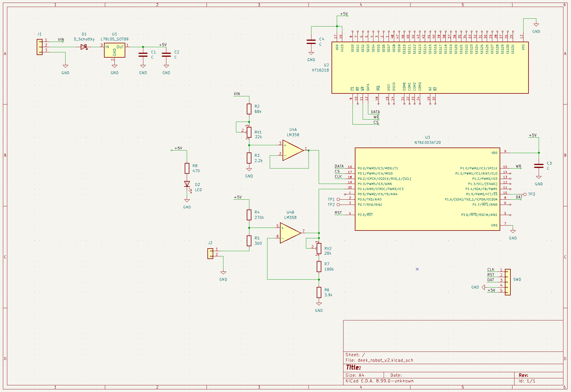
Task: Select the R7 100k resistor symbol
Action: click(x=319, y=267)
